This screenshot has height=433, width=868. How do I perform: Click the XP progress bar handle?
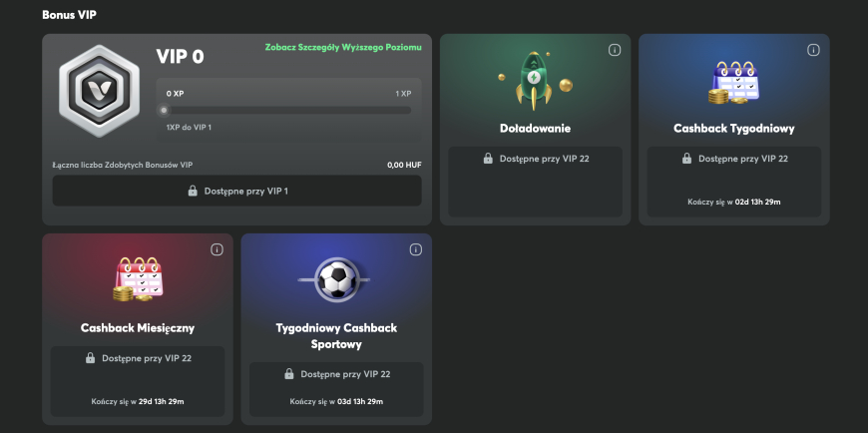point(164,110)
